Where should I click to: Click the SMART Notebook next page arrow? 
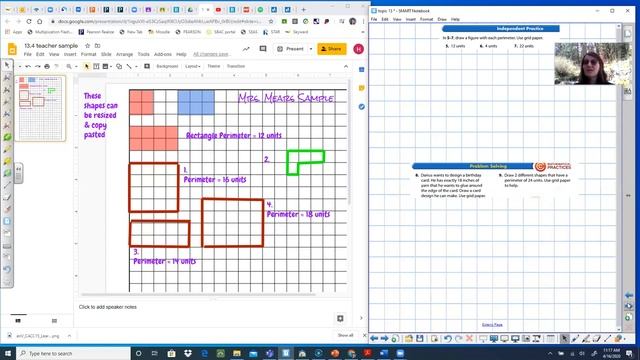point(384,338)
